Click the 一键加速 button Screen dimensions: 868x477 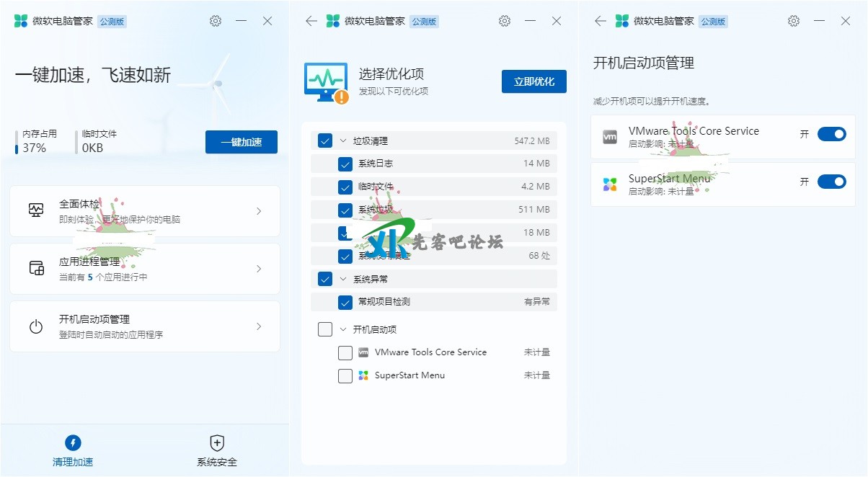[x=241, y=142]
